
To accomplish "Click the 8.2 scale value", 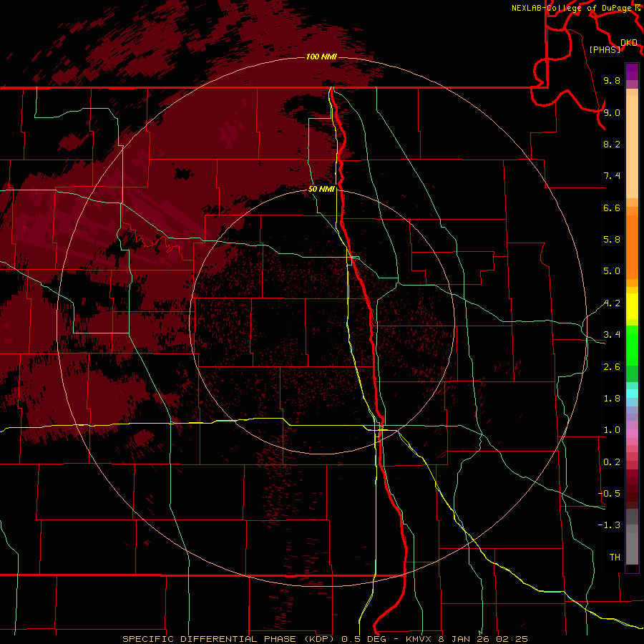I will 612,144.
